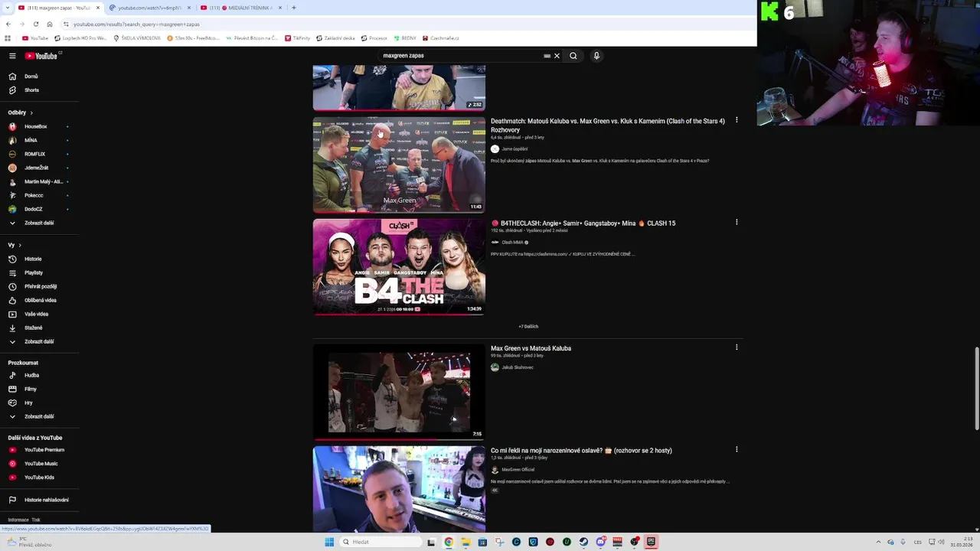
Task: Open options menu for B4THECLASH video
Action: tap(737, 222)
